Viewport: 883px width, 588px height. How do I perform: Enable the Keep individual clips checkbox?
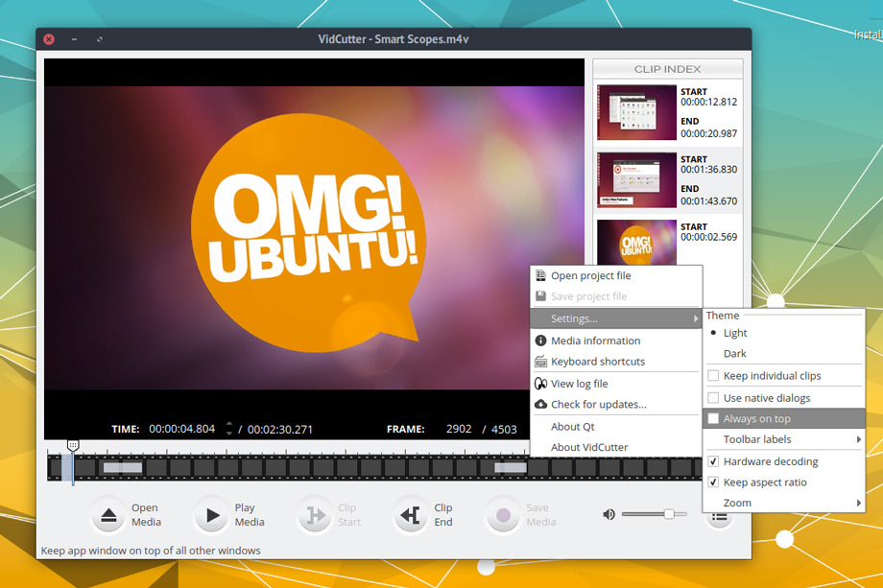pos(713,376)
